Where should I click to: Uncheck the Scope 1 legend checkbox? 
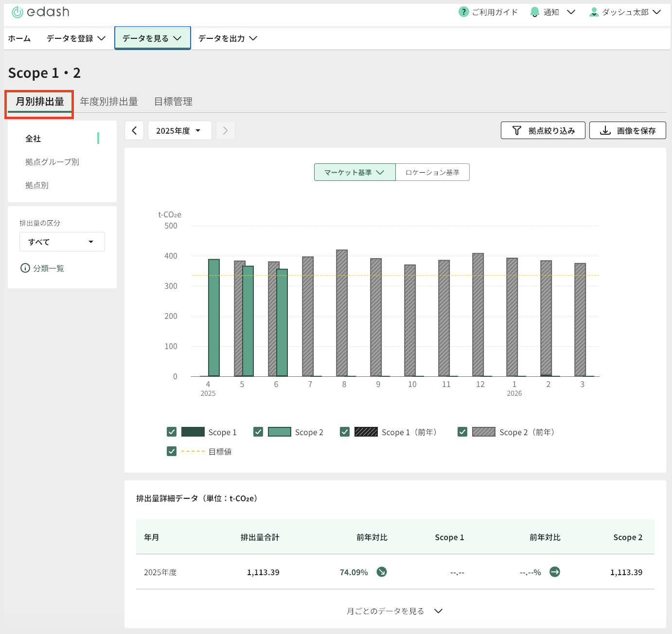click(172, 432)
